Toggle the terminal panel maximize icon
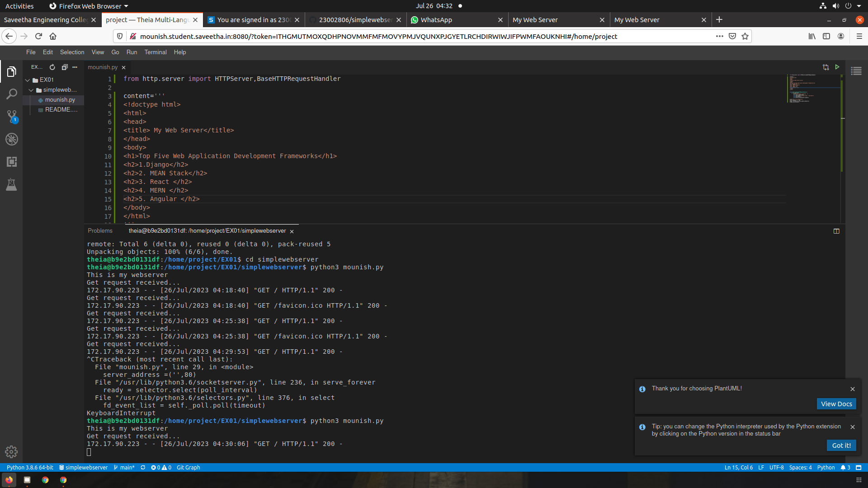This screenshot has height=488, width=868. 836,231
